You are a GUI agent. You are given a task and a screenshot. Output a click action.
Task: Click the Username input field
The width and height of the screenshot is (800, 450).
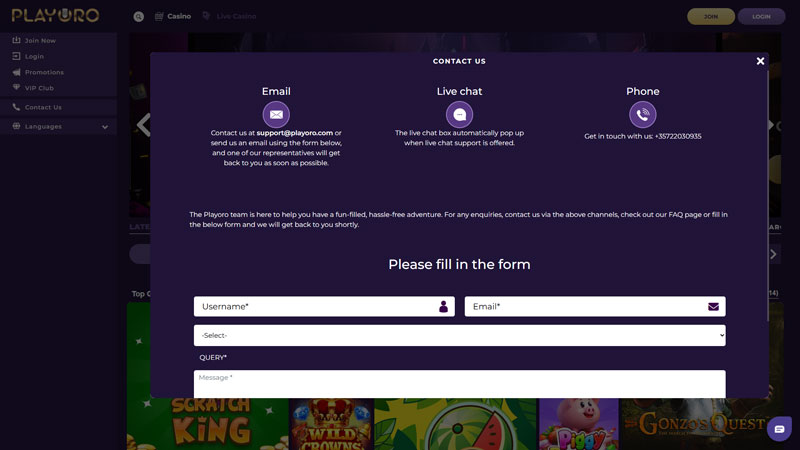315,307
